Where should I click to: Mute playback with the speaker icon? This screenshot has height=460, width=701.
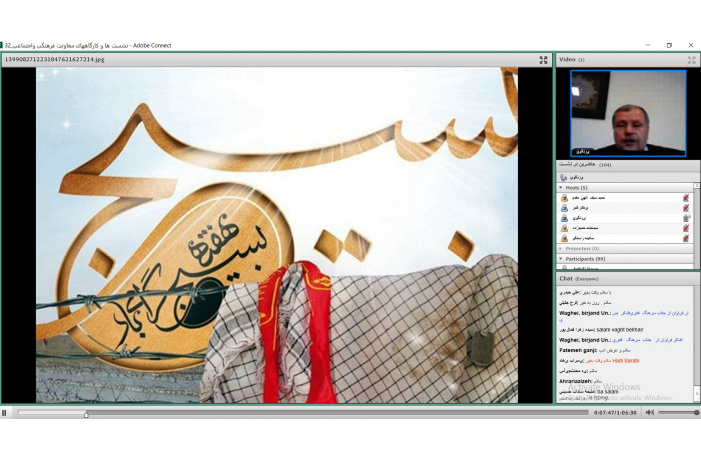tap(650, 413)
